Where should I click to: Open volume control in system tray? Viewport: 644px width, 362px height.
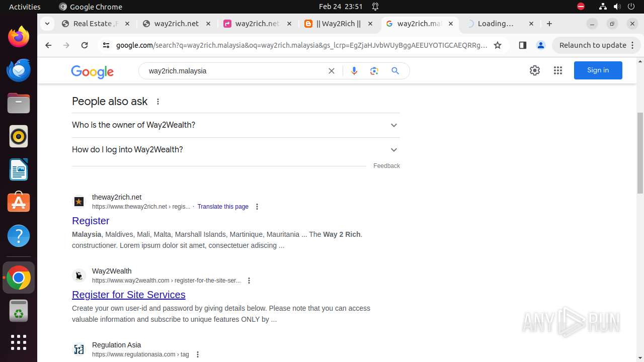617,7
